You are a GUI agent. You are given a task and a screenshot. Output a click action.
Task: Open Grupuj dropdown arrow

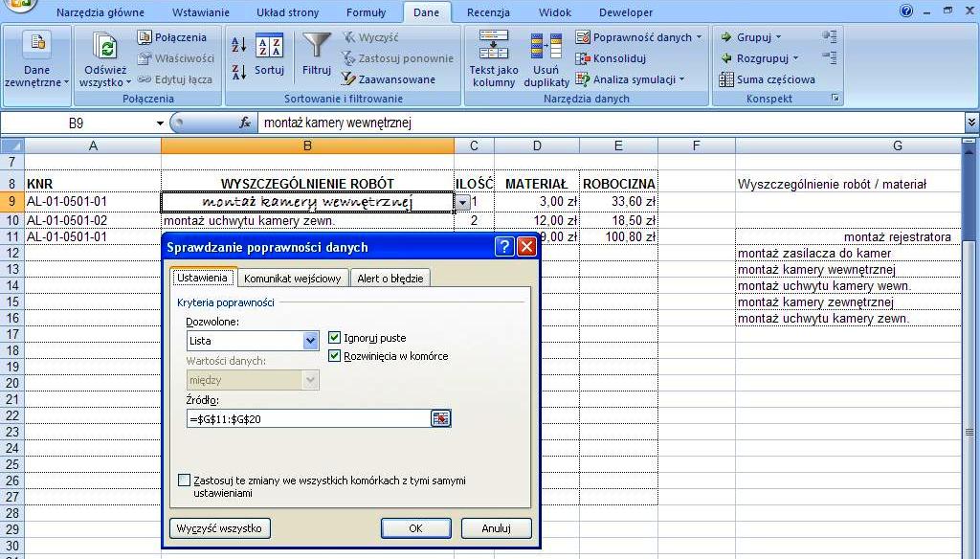(778, 37)
